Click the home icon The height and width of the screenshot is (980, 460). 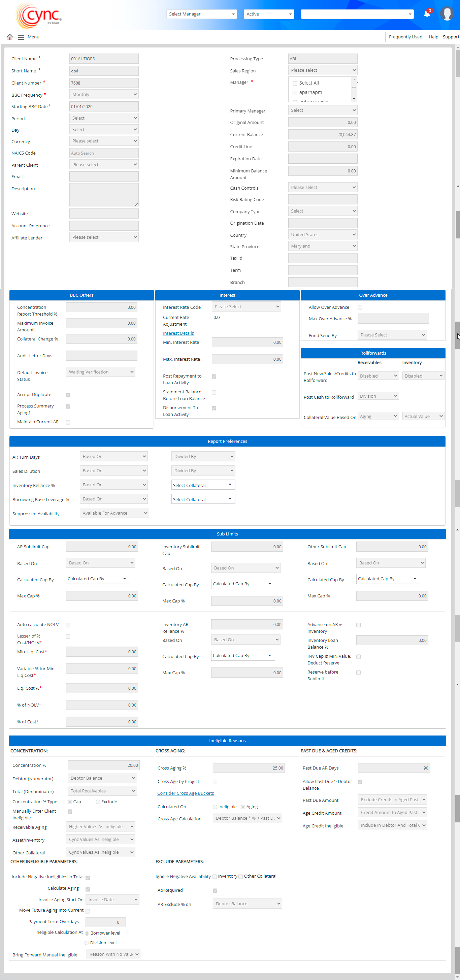(10, 37)
